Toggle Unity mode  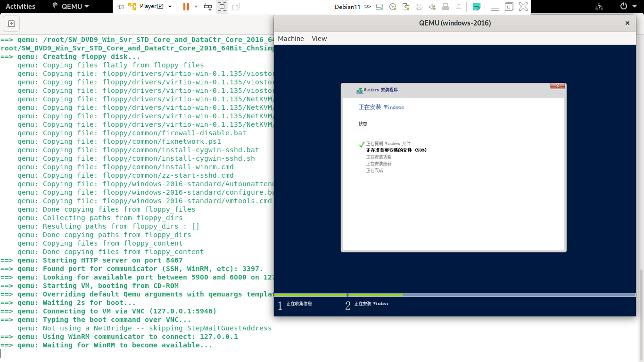(236, 7)
